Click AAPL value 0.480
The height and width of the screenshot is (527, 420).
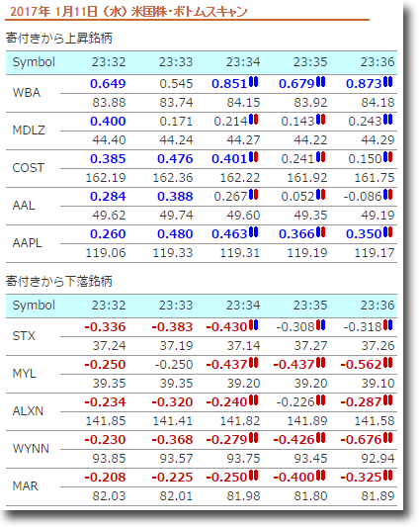click(x=175, y=234)
